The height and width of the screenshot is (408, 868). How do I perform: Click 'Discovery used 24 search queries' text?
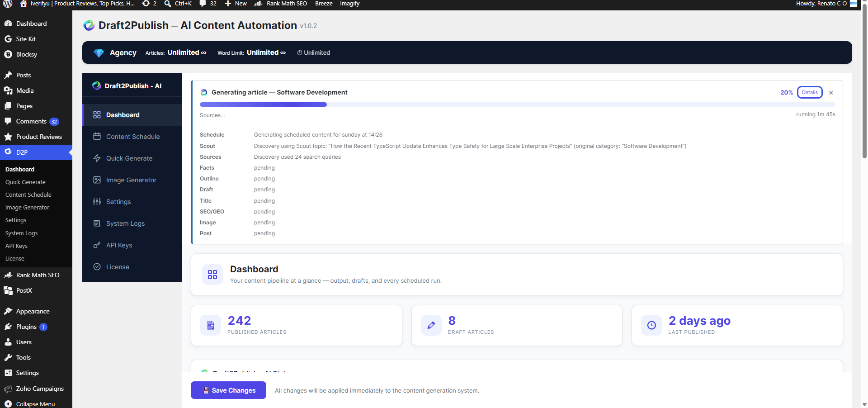click(297, 157)
